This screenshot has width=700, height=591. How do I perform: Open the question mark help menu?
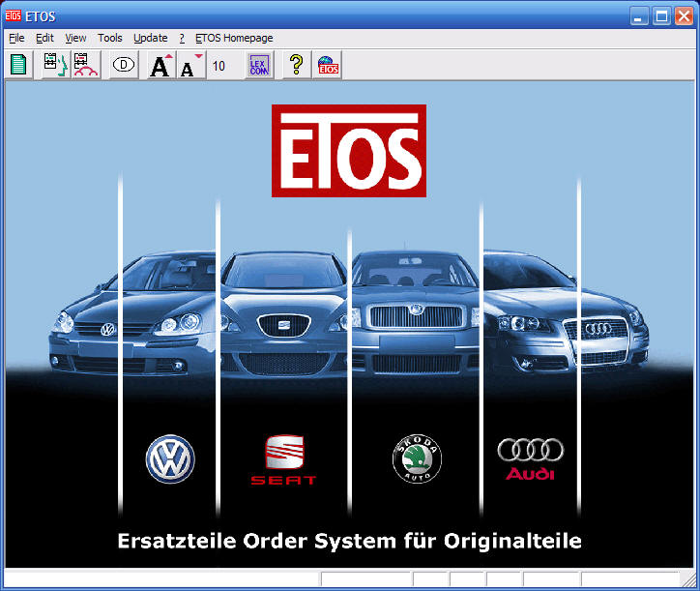tap(182, 38)
